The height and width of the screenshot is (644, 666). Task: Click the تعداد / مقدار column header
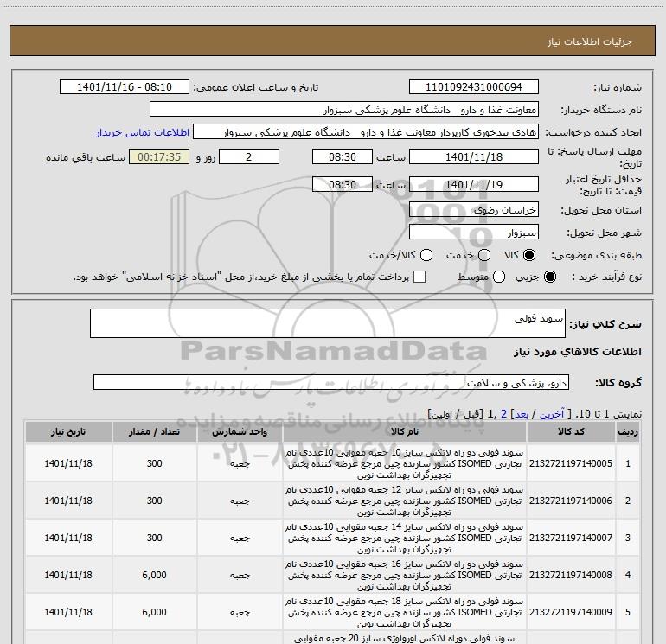(x=154, y=431)
